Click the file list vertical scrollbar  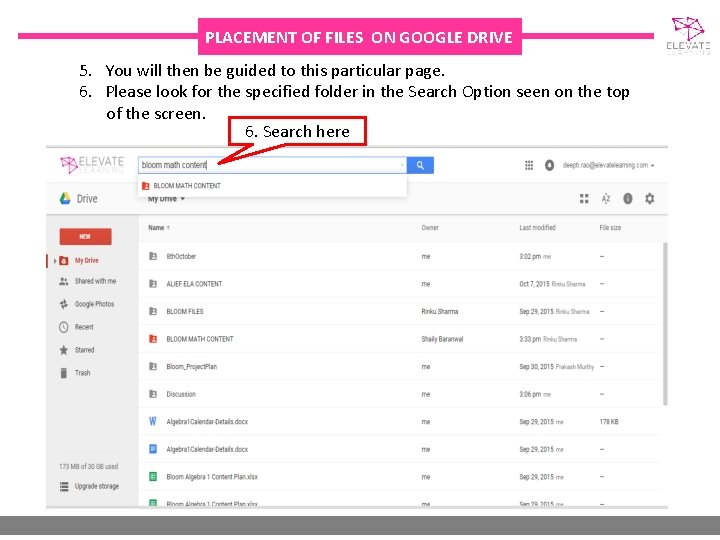point(665,324)
